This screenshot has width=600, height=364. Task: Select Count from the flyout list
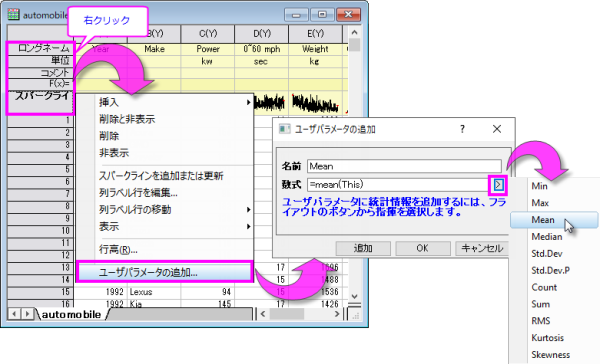click(554, 287)
